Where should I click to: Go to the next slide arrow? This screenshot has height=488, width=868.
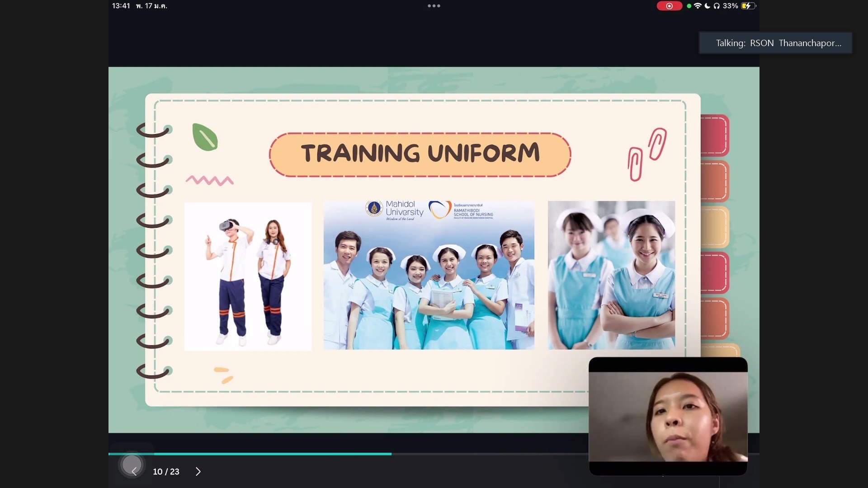tap(198, 471)
